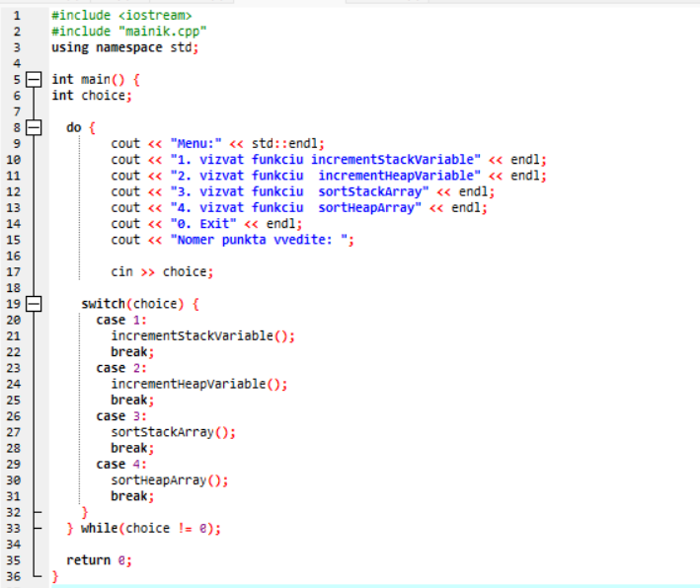The width and height of the screenshot is (700, 588).
Task: Click the 'case 2:' label
Action: (x=121, y=368)
